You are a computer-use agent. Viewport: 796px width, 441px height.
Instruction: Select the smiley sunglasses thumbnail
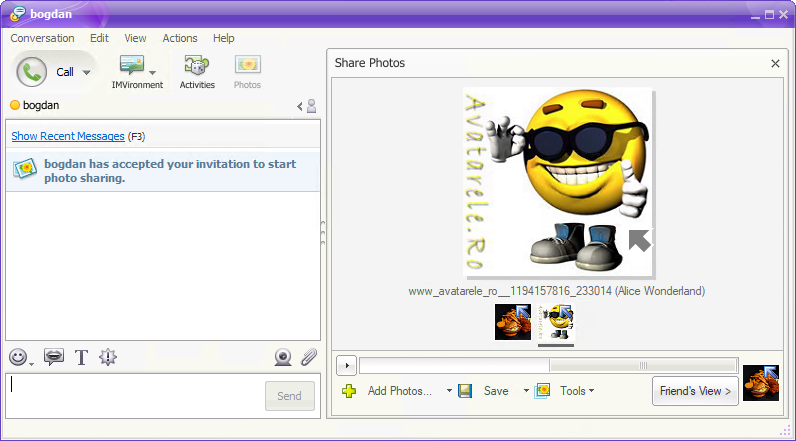click(x=556, y=322)
